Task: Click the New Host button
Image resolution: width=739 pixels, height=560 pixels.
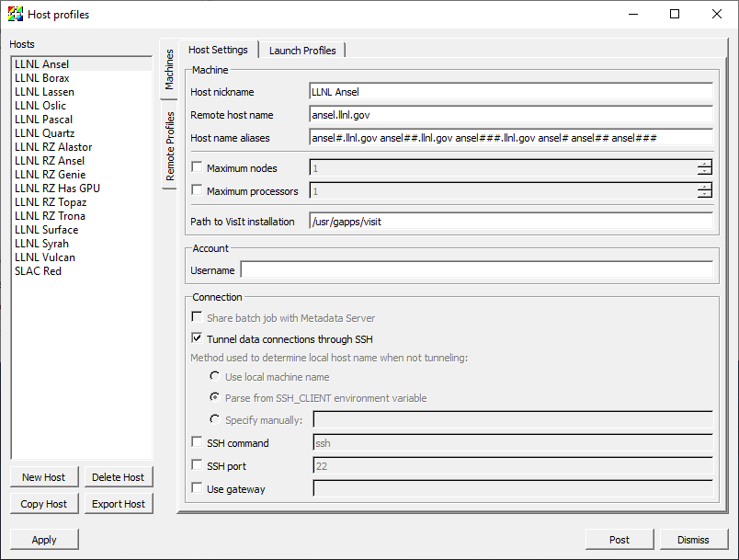Action: click(44, 477)
